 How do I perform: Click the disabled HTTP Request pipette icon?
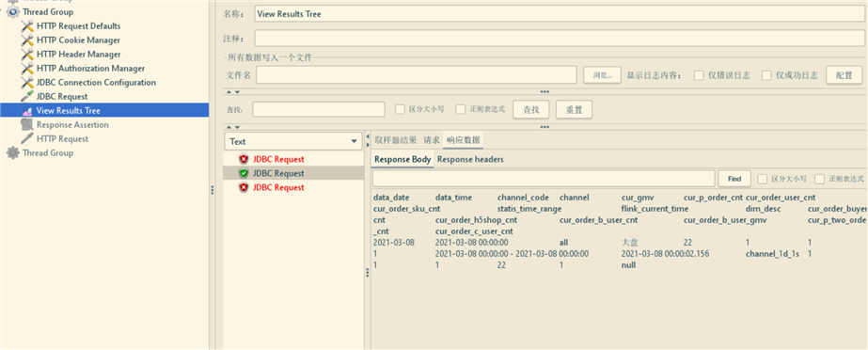(27, 138)
